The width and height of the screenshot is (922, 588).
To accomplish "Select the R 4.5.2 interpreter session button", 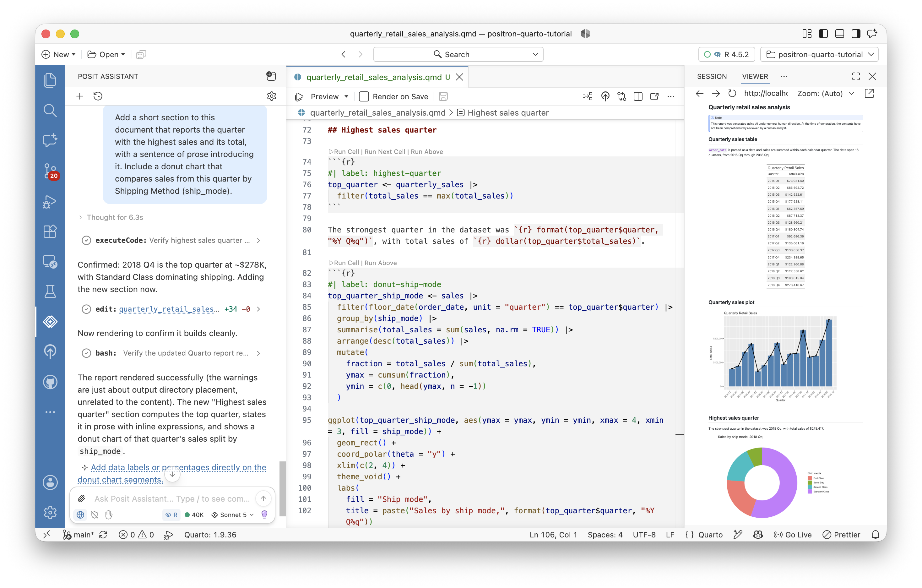I will tap(726, 54).
